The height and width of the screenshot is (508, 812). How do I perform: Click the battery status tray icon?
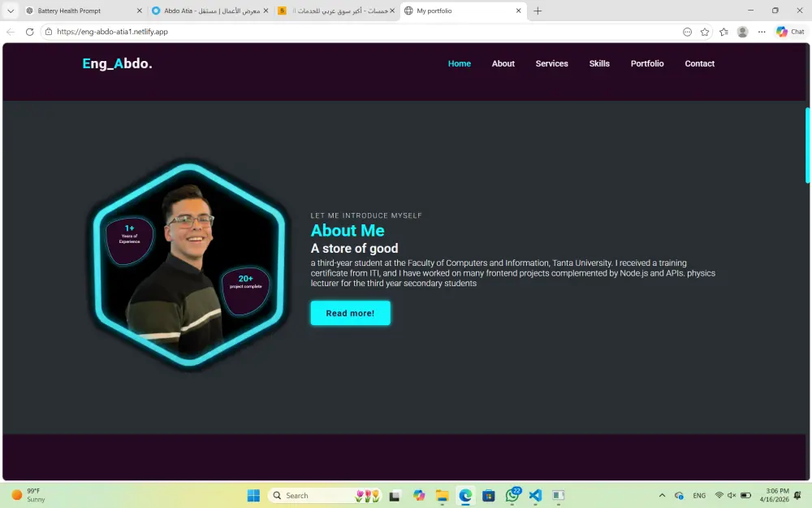click(745, 496)
